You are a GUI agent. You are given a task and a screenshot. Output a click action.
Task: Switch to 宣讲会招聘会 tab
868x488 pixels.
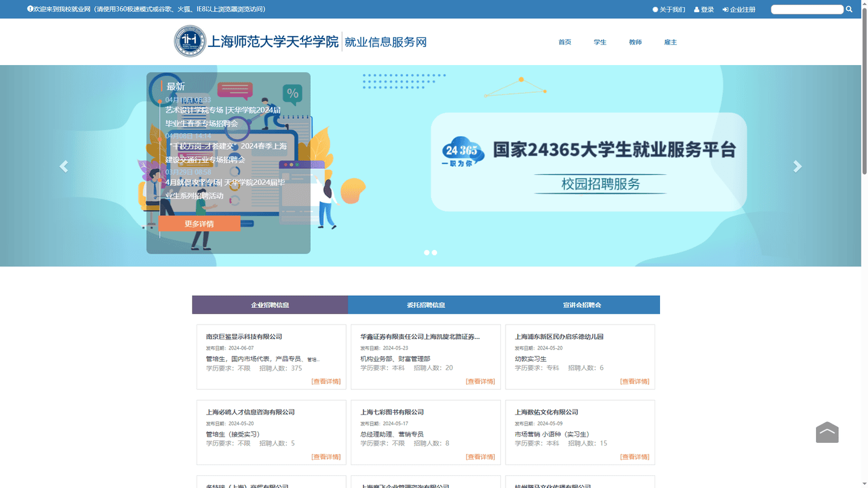pos(582,305)
